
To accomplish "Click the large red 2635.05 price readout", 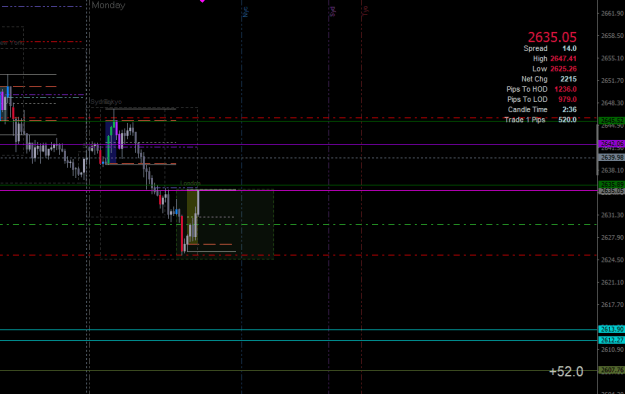I will (x=552, y=37).
